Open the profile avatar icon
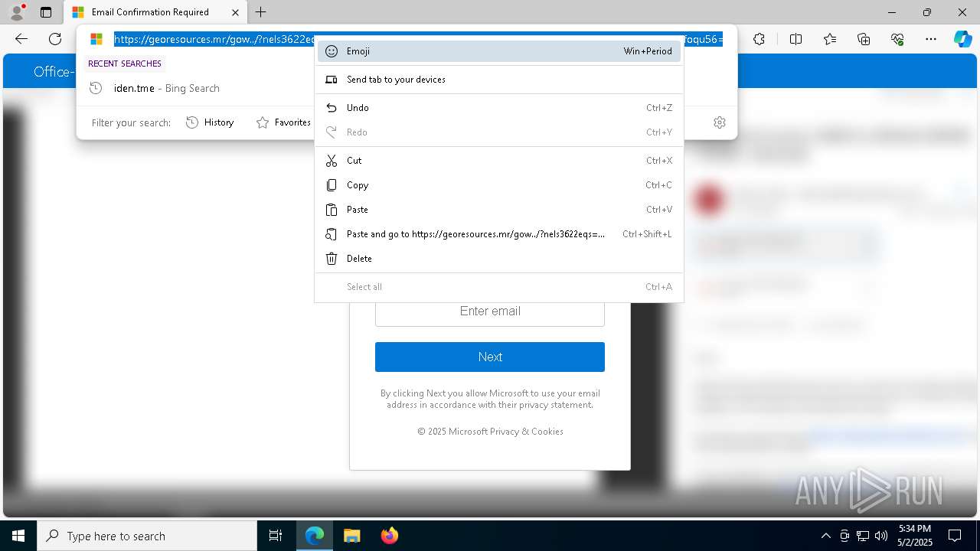Screen dimensions: 980x551 point(17,12)
